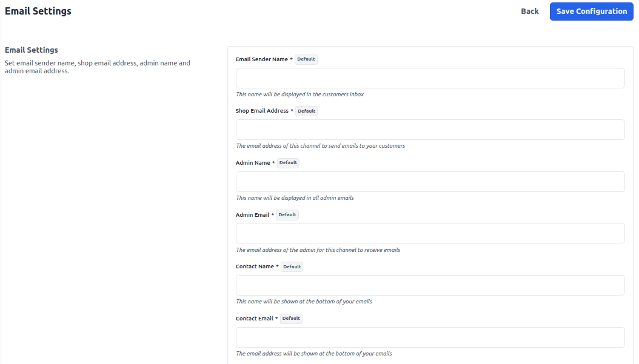This screenshot has height=364, width=639.
Task: Toggle the Default badge for Admin Name
Action: [288, 162]
